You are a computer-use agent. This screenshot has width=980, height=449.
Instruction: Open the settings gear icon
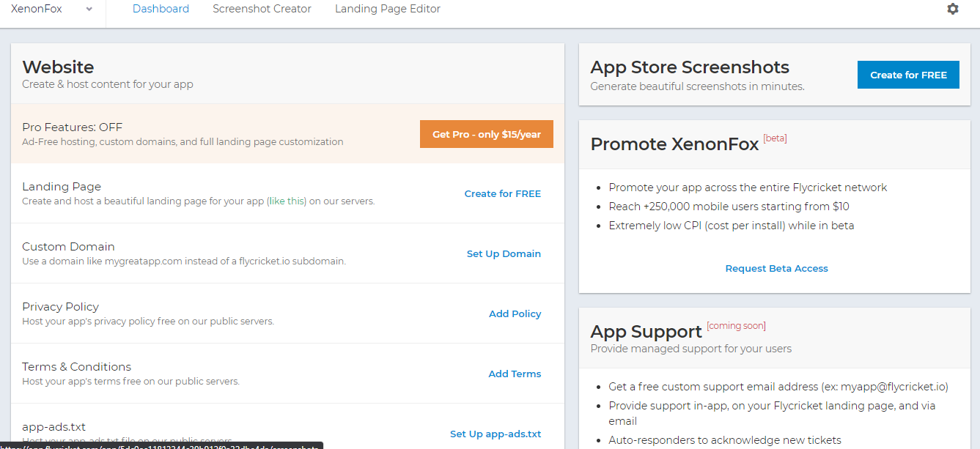952,9
